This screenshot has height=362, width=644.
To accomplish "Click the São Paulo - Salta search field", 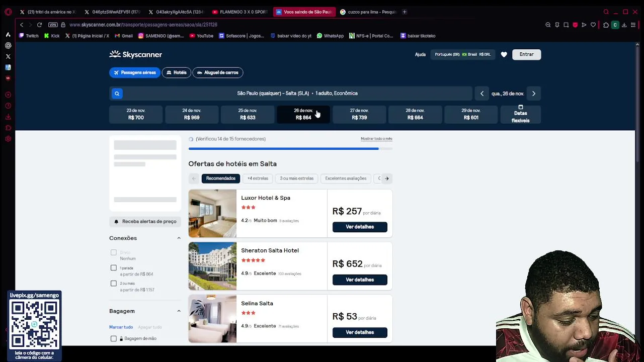I will (297, 94).
